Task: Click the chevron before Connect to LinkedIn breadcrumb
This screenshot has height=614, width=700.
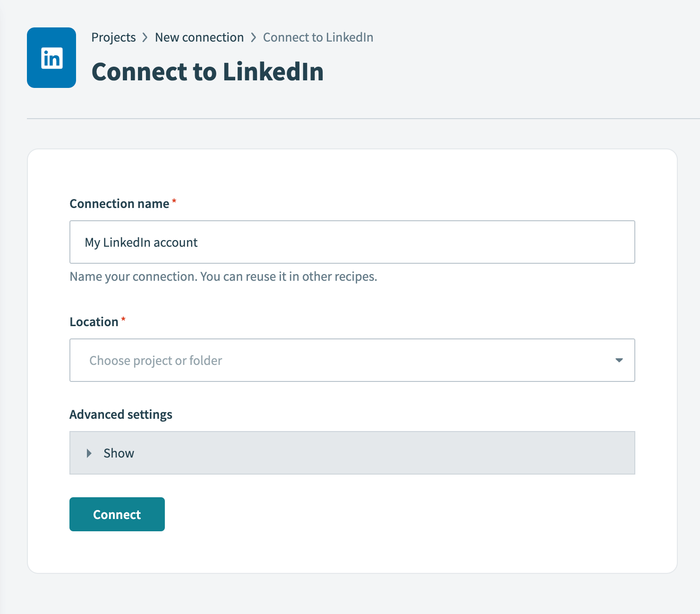Action: (x=254, y=37)
